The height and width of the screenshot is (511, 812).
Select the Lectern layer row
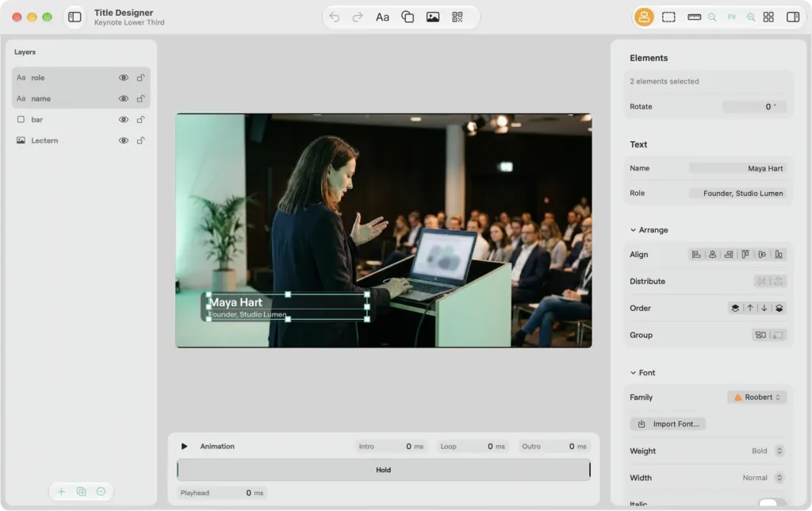click(x=81, y=140)
